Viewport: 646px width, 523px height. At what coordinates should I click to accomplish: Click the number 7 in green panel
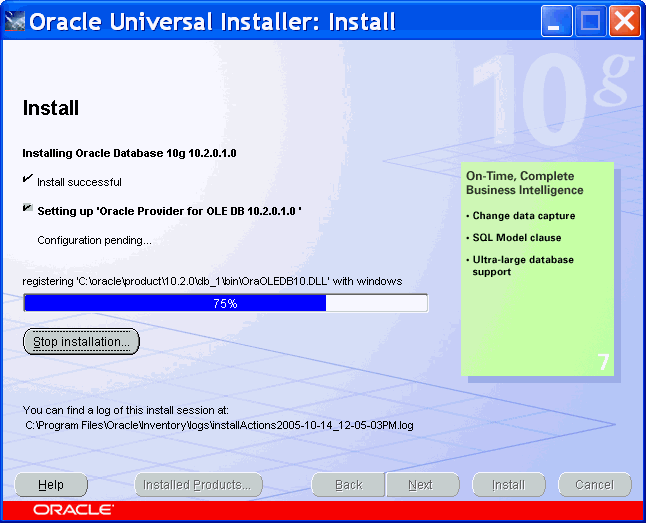(x=603, y=362)
